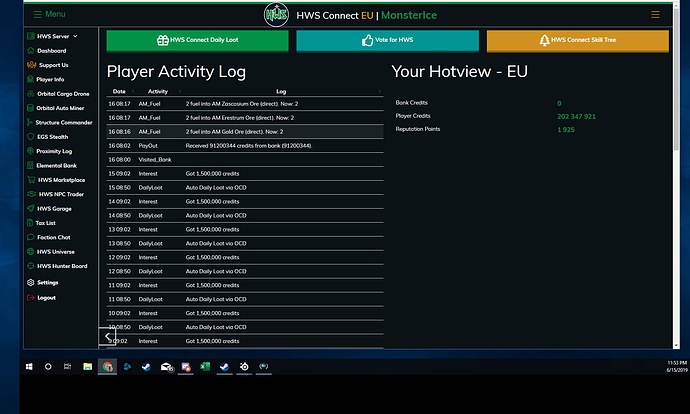Click the Logout icon in sidebar

[x=28, y=297]
